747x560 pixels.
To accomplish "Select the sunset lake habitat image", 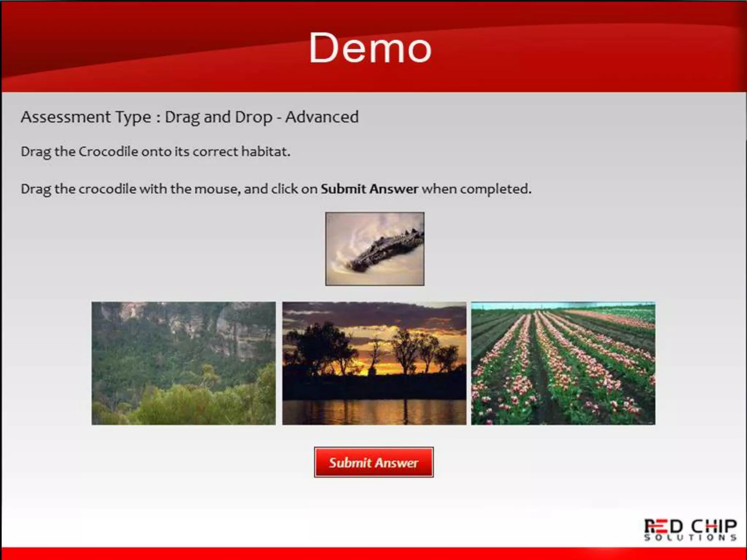I will [374, 363].
